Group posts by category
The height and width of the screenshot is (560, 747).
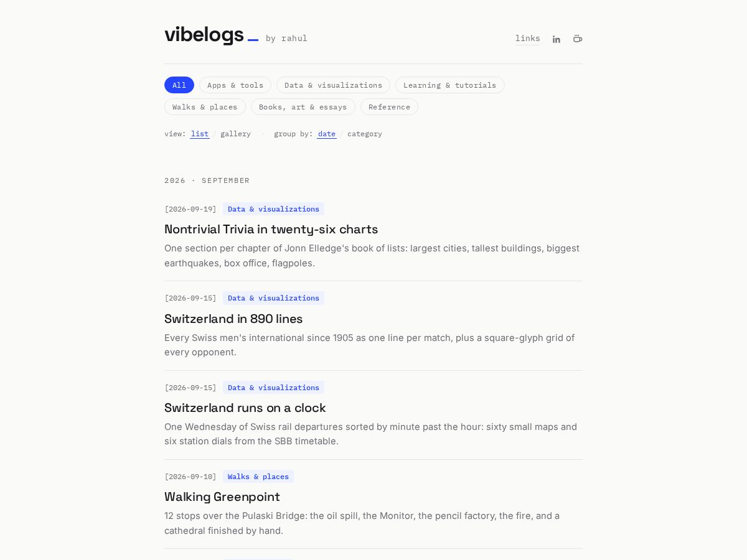[x=365, y=134]
